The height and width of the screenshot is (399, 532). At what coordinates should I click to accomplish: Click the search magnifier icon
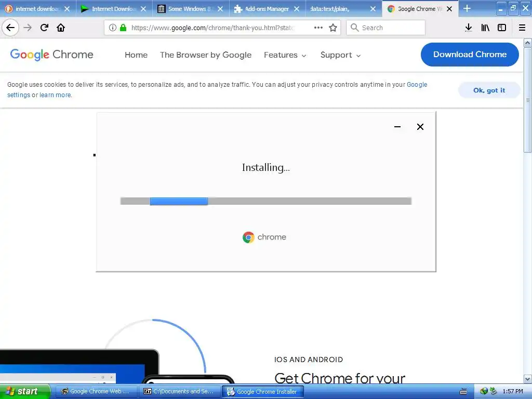tap(354, 28)
